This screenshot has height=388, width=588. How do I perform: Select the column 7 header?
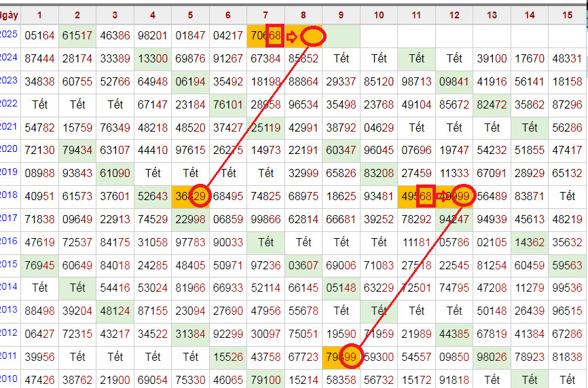(x=265, y=15)
